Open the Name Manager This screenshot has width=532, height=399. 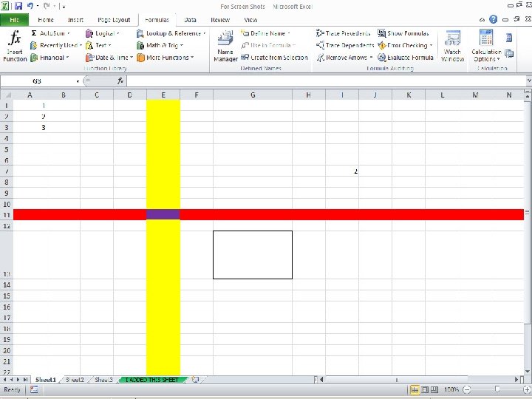(x=225, y=46)
